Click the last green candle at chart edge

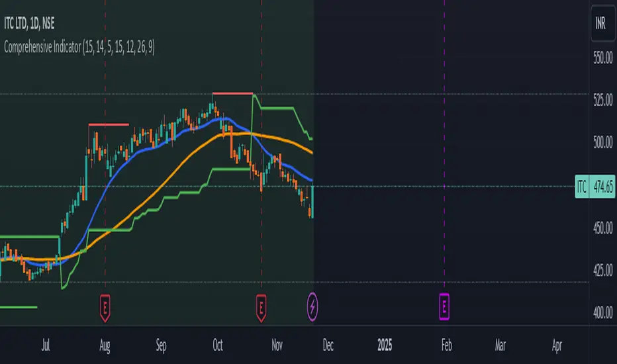click(x=312, y=201)
